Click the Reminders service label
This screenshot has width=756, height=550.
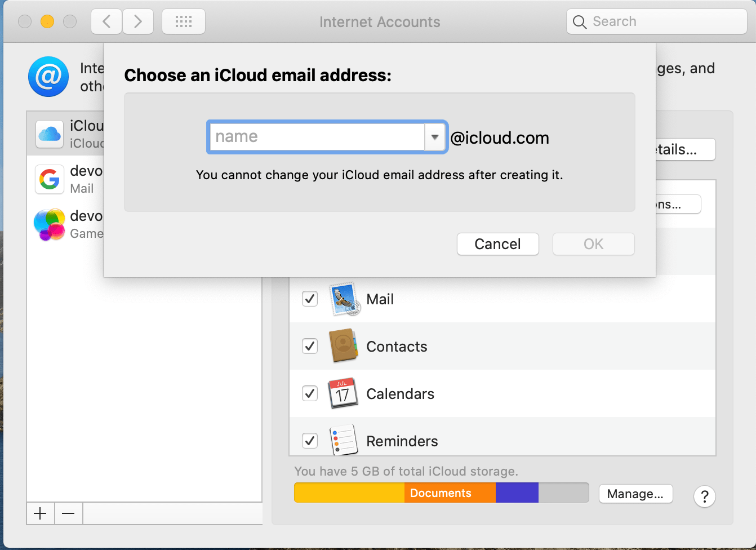click(x=402, y=441)
